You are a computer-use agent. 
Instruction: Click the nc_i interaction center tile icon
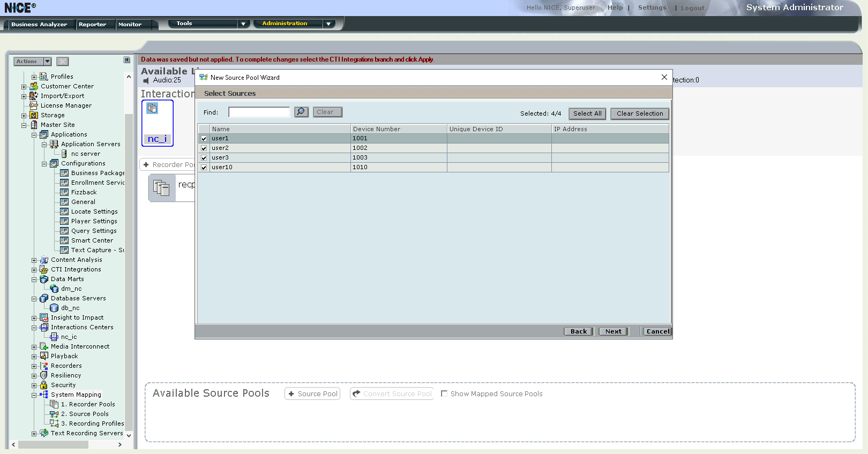153,109
